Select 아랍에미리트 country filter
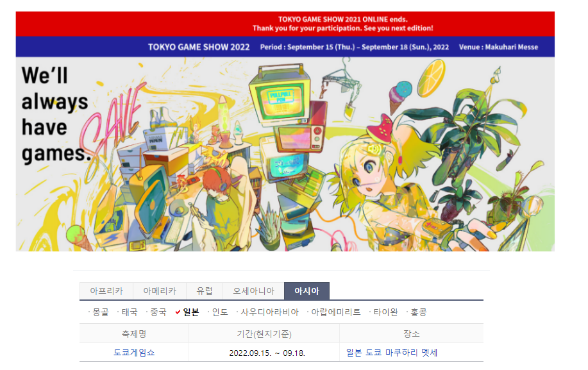The image size is (588, 370). (x=336, y=312)
